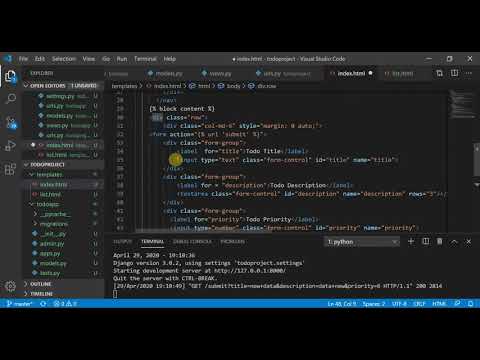
Task: Click the Open Changes editor action icon
Action: 439,73
